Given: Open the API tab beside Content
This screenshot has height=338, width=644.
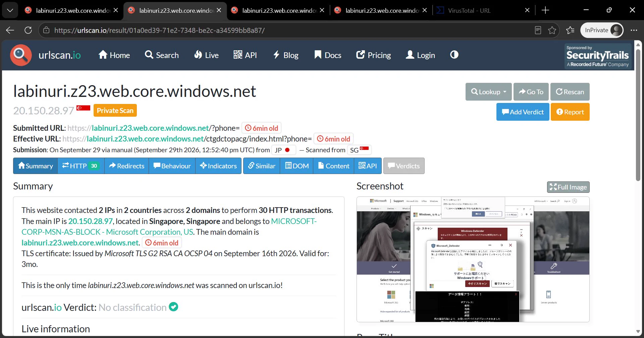Looking at the screenshot, I should pyautogui.click(x=368, y=166).
